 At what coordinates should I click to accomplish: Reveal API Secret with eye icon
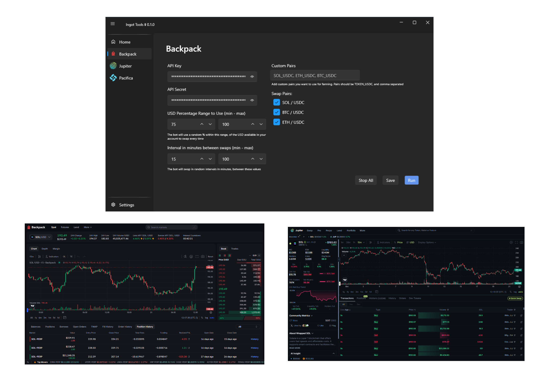click(x=252, y=100)
